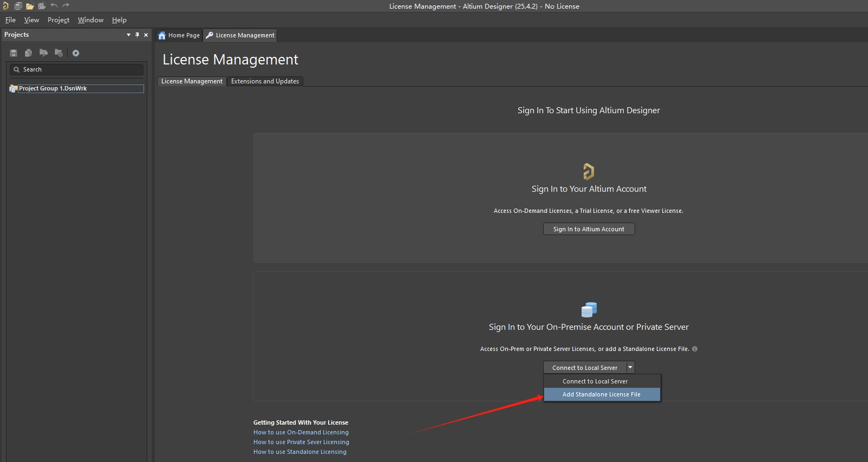Viewport: 868px width, 462px height.
Task: Select the License Management sub-tab
Action: click(192, 81)
